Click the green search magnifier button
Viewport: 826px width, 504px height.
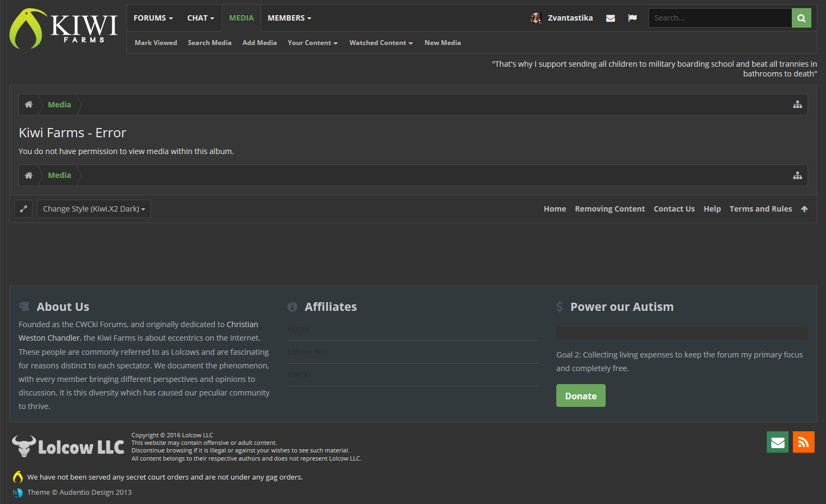coord(801,18)
